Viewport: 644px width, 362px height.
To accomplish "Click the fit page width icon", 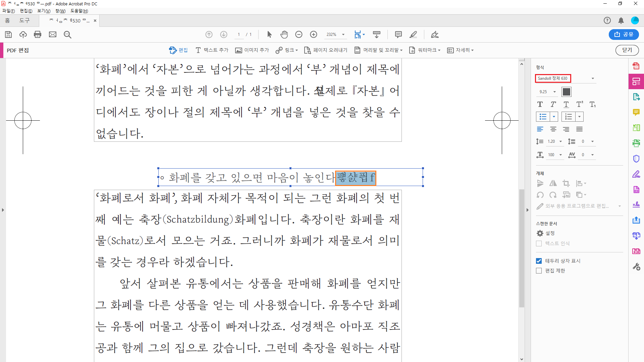I will (358, 35).
